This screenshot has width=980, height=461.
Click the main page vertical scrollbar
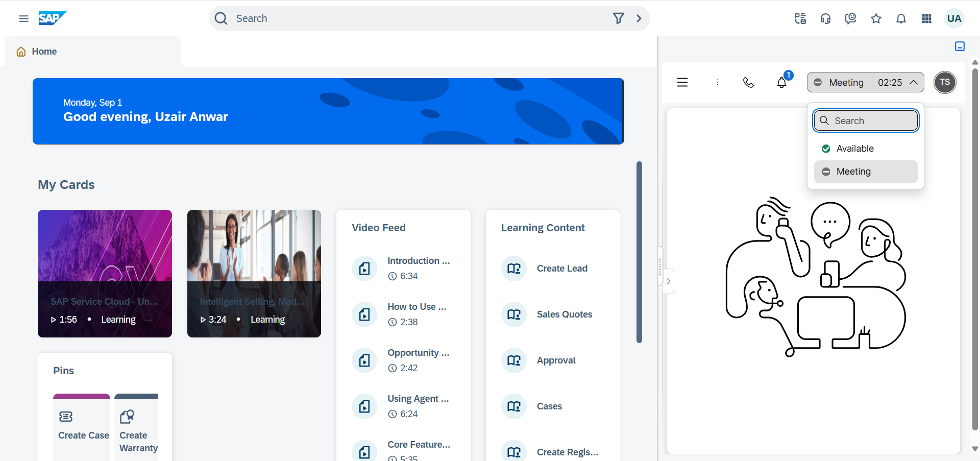click(x=639, y=252)
